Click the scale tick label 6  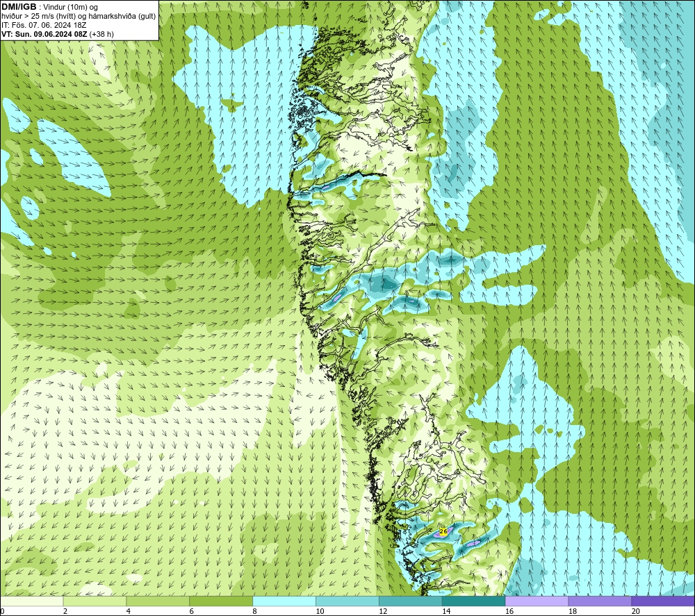192,611
